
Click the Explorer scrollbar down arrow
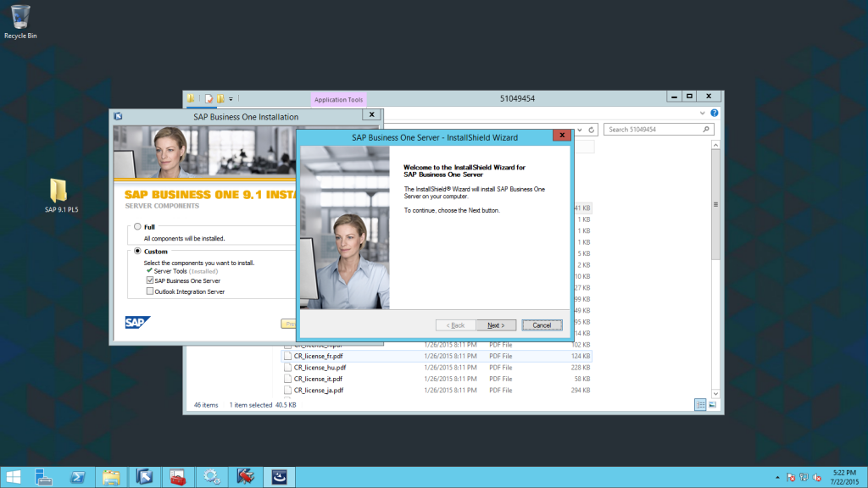point(715,394)
